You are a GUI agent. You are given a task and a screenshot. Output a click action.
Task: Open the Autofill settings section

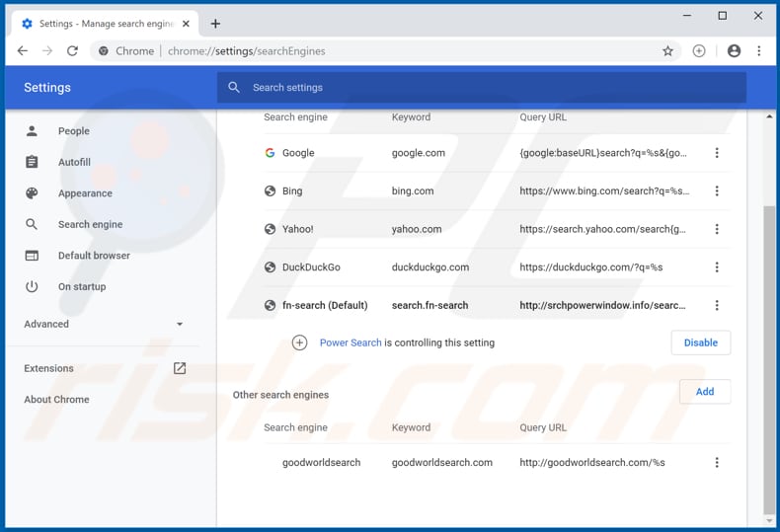74,162
